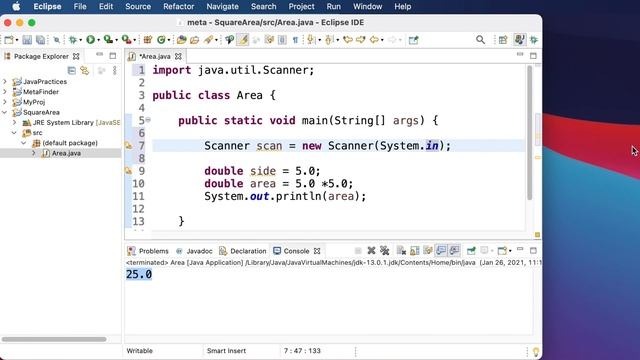Click the editor vertical scrollbar
The image size is (640, 360).
[x=529, y=132]
